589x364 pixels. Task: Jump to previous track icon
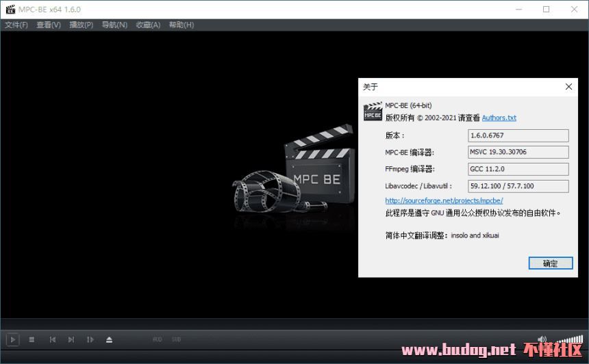(x=52, y=339)
